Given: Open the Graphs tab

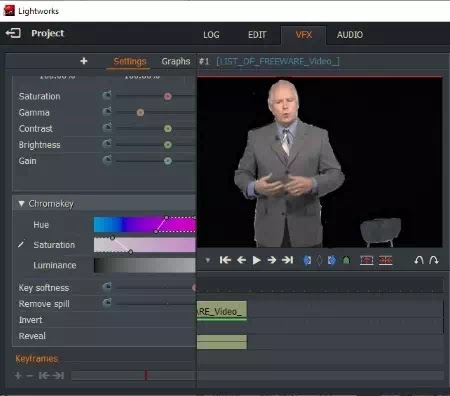Looking at the screenshot, I should tap(176, 61).
